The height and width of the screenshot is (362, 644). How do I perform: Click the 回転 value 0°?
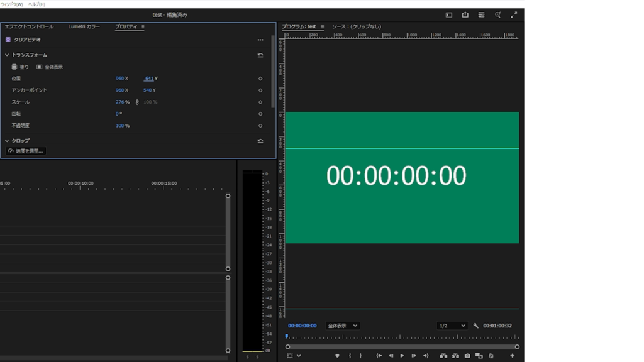tap(119, 114)
